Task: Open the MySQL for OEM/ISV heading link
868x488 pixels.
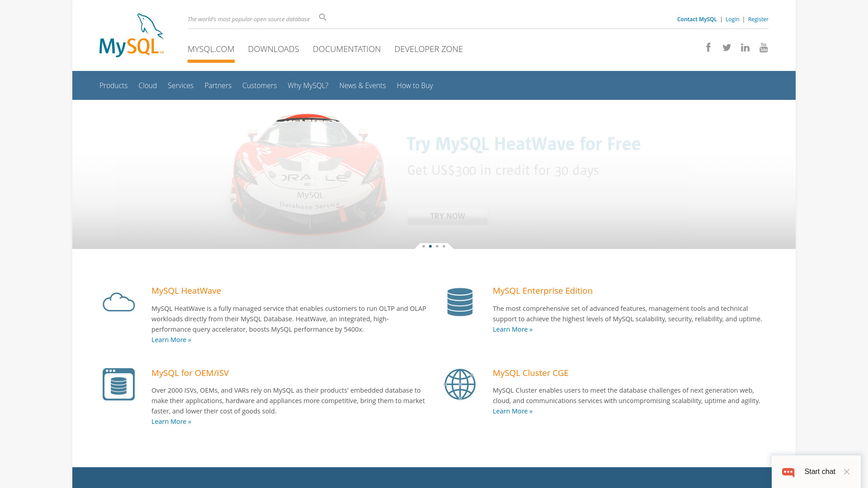Action: coord(190,373)
